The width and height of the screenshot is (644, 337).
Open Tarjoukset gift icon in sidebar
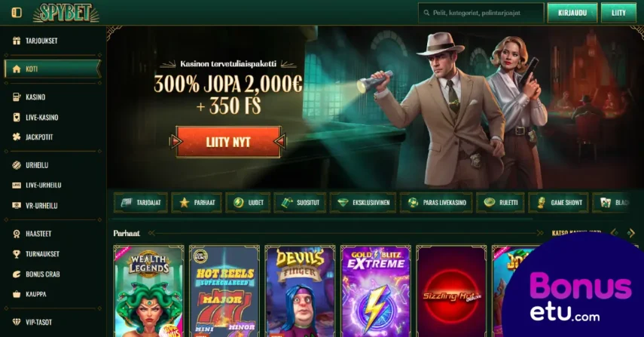pos(17,41)
